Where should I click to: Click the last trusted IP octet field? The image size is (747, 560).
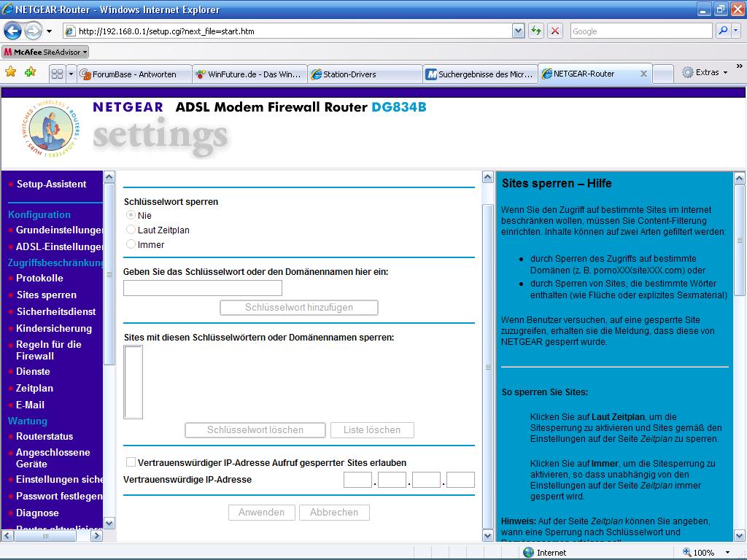pyautogui.click(x=461, y=480)
